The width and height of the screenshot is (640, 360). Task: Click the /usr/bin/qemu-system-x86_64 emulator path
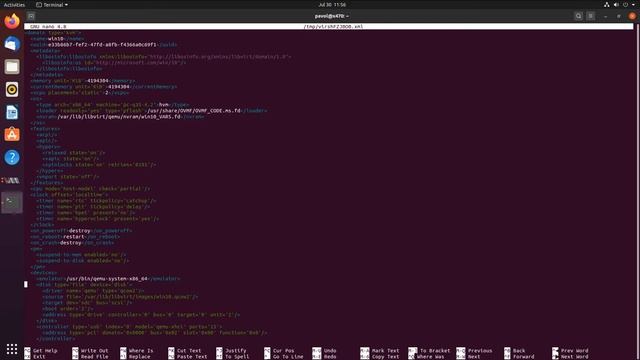107,279
